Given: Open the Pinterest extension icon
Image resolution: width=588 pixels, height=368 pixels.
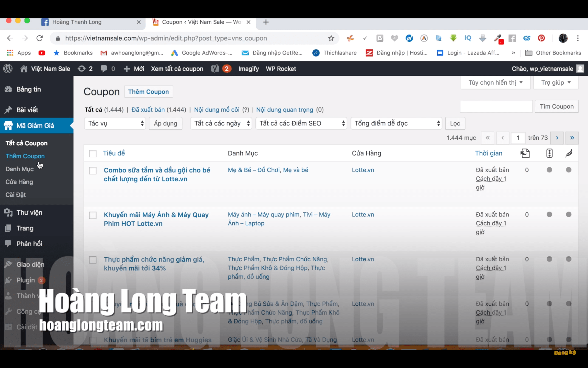Looking at the screenshot, I should click(x=541, y=38).
